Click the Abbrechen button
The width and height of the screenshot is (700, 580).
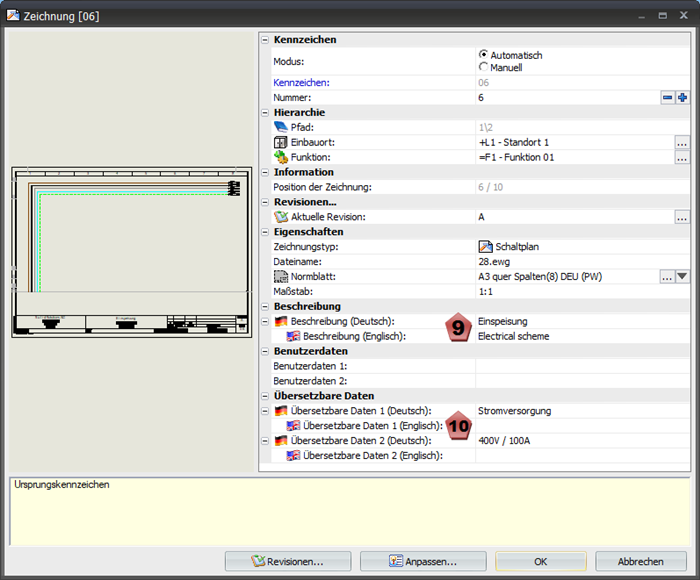pos(640,561)
